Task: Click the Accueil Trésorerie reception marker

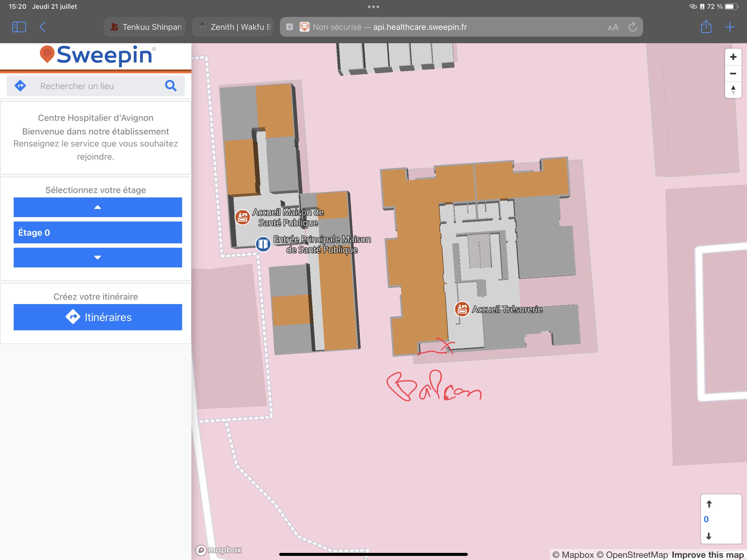Action: (x=462, y=309)
